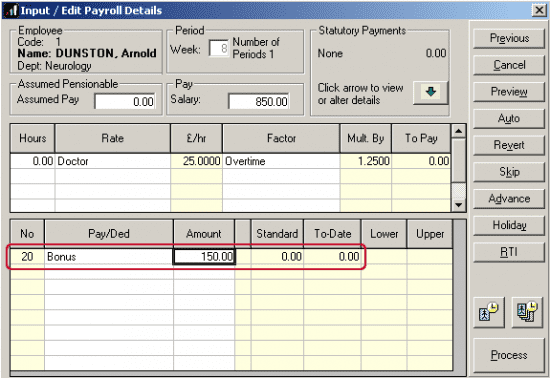The width and height of the screenshot is (550, 378).
Task: Click the Auto button
Action: [x=509, y=118]
